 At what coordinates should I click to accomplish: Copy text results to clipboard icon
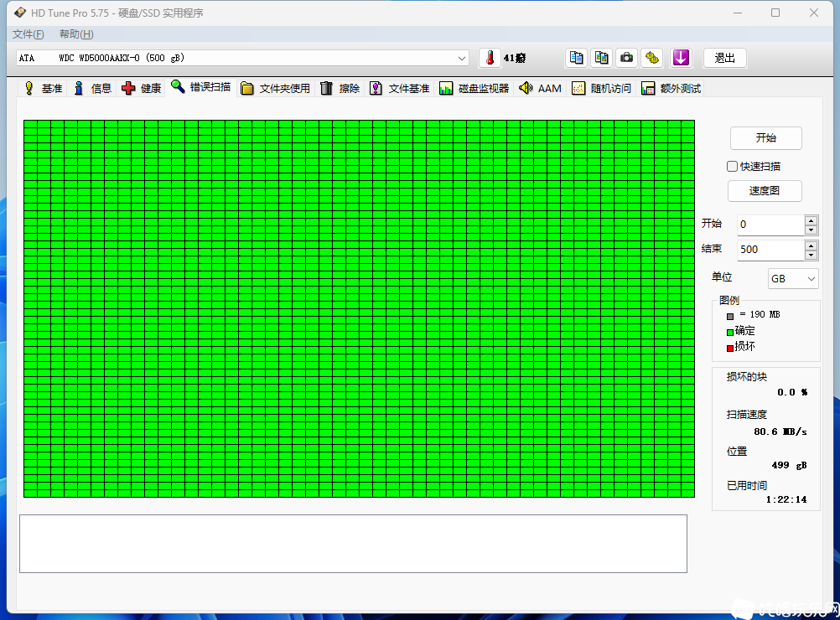click(x=577, y=58)
